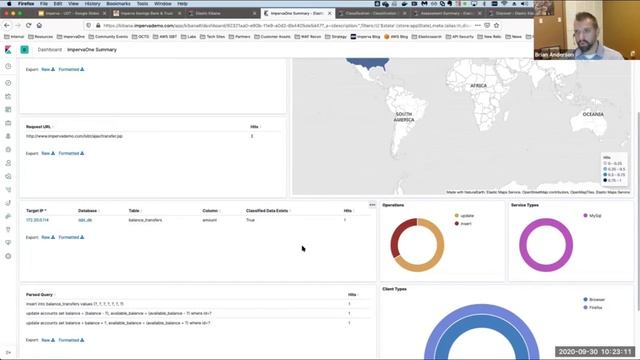Click the Target IP address cell link
This screenshot has width=640, height=360.
[x=37, y=220]
